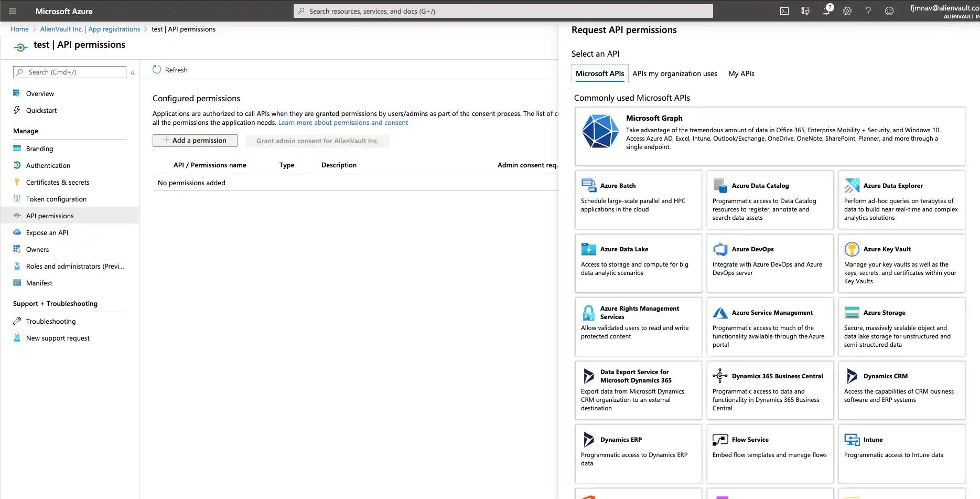This screenshot has width=980, height=499.
Task: Click the Owners icon in the sidebar
Action: (17, 249)
